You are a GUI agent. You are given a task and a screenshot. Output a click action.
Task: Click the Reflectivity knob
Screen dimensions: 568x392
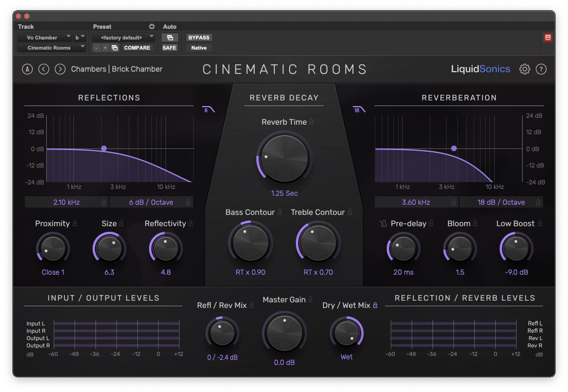tap(165, 249)
